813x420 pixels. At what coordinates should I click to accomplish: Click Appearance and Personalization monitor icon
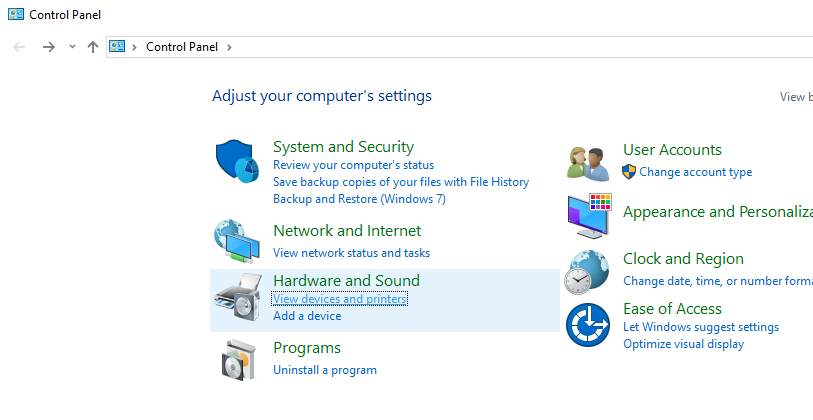click(x=589, y=216)
